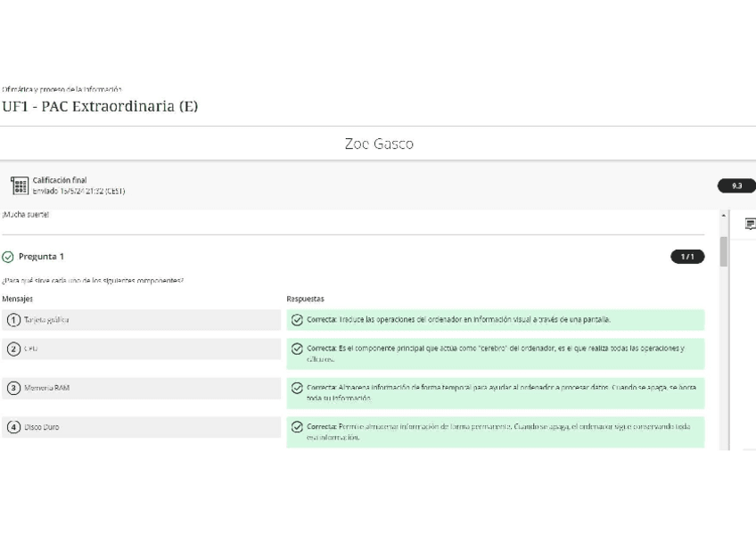756x534 pixels.
Task: Open the Ofimática y proceso course link
Action: click(62, 89)
